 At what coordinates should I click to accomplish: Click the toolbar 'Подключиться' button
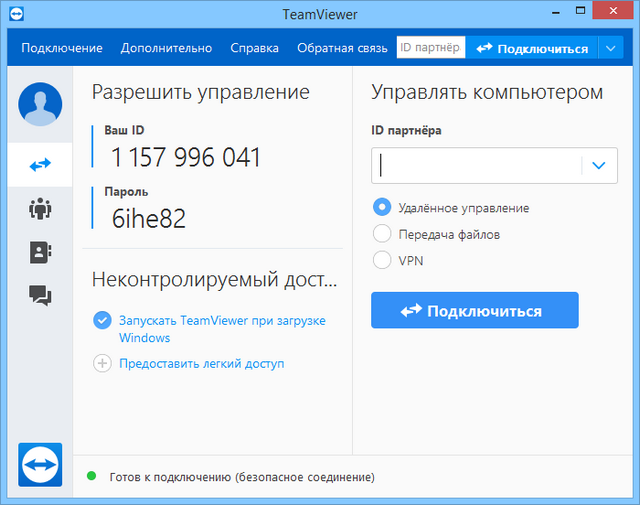[532, 49]
